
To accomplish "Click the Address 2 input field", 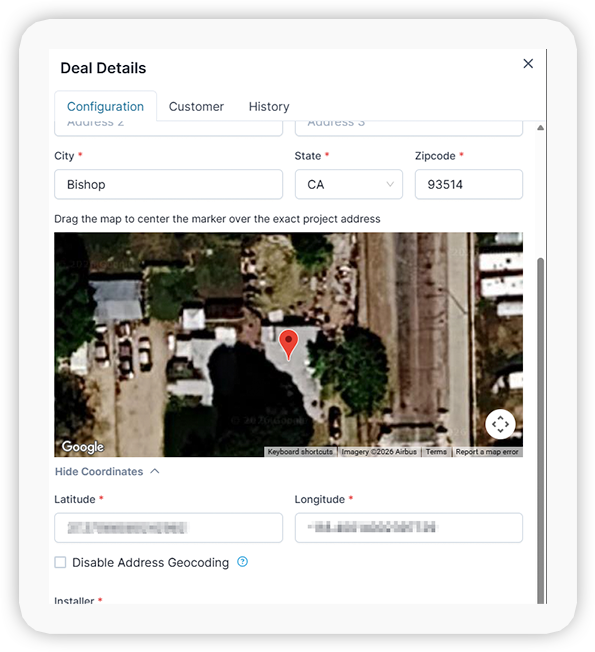I will coord(168,128).
